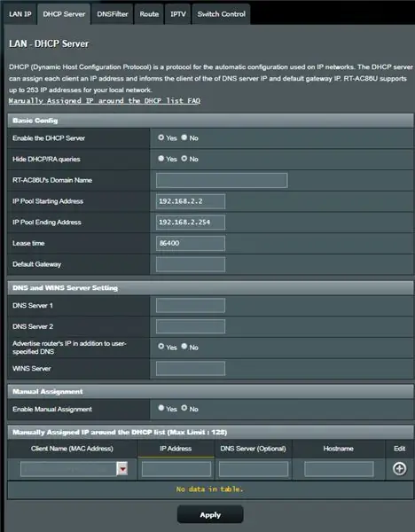
Task: Switch to the LAN IP tab
Action: click(20, 14)
